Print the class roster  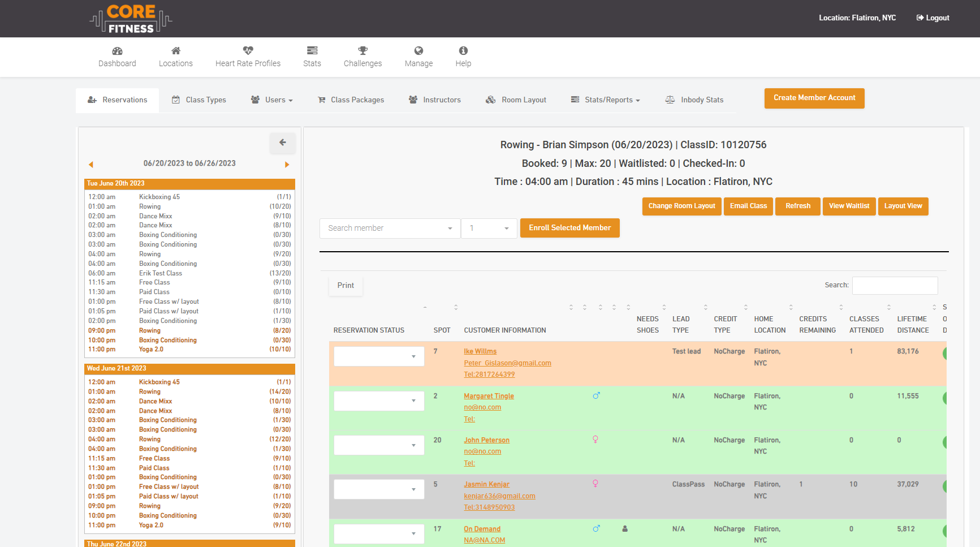346,286
